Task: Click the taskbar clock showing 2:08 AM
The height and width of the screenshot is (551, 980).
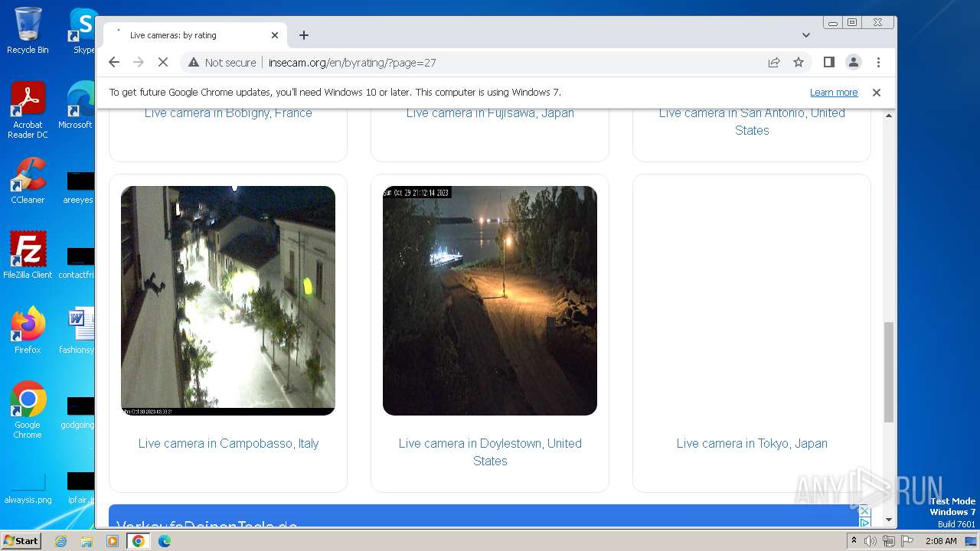Action: click(941, 541)
